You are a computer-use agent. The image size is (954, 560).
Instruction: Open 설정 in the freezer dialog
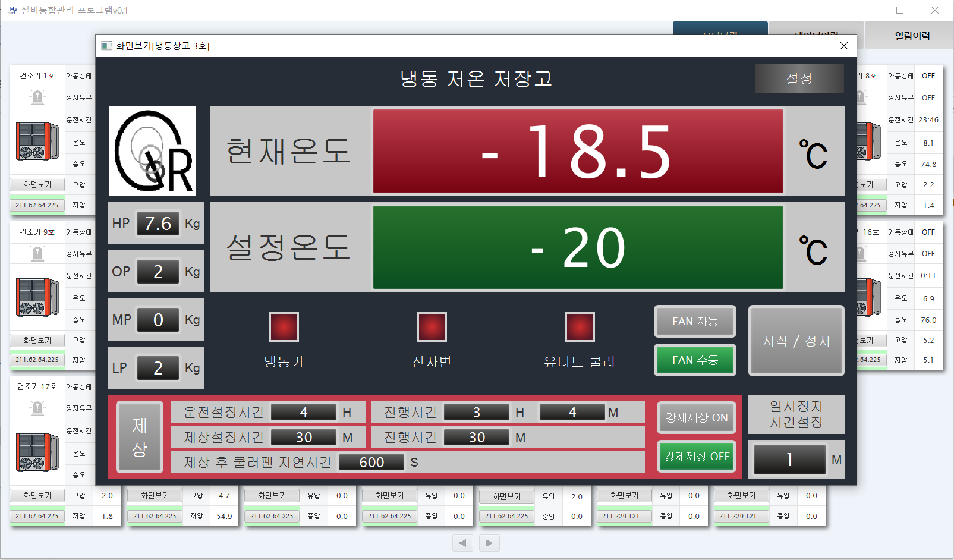click(799, 78)
